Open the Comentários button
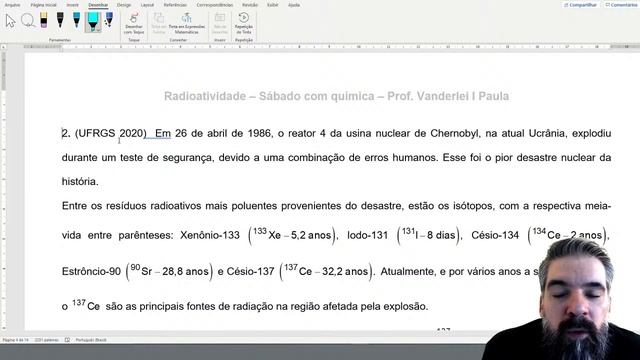640x360 pixels. pos(622,5)
